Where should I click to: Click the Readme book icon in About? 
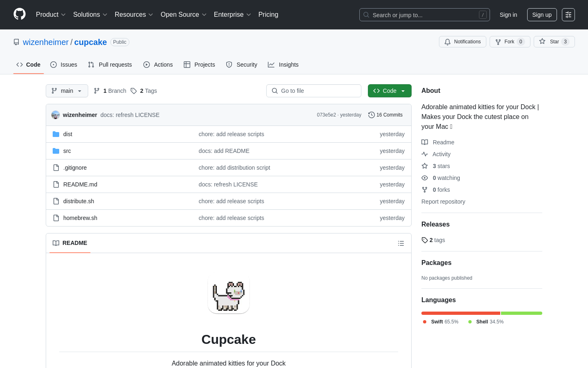(x=425, y=142)
